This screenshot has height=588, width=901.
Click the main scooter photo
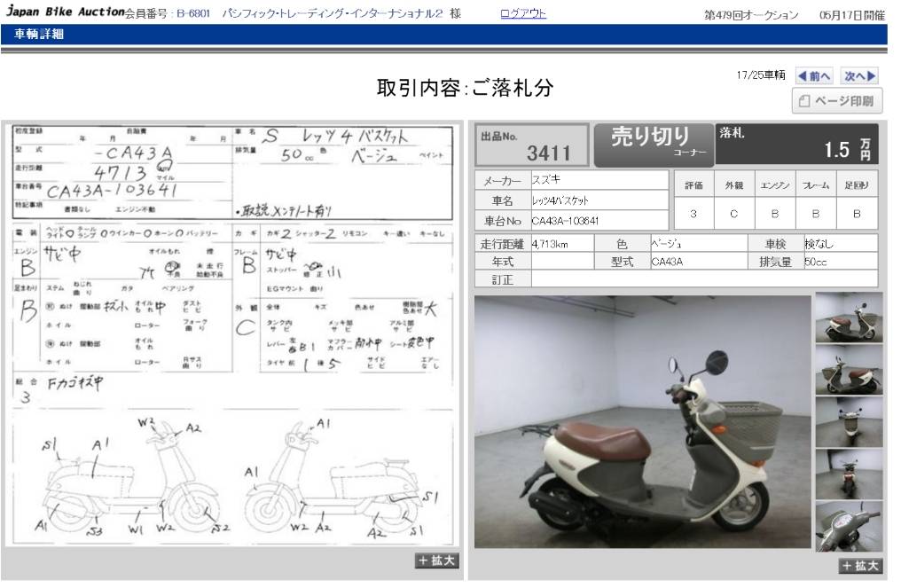tap(642, 422)
